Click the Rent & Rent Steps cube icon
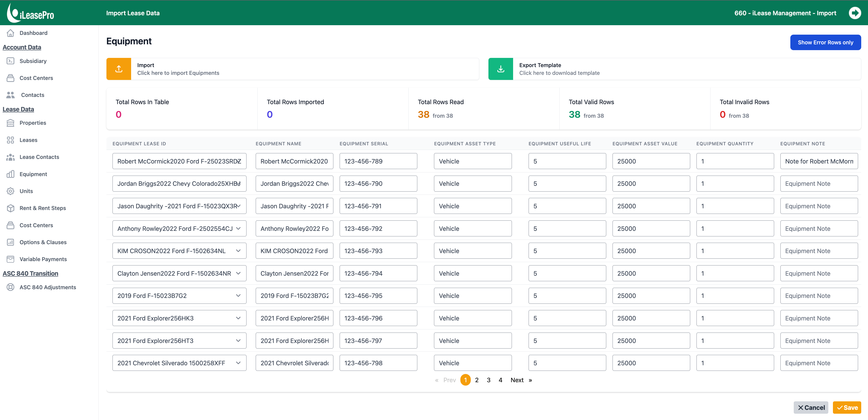This screenshot has width=868, height=420. click(x=10, y=208)
